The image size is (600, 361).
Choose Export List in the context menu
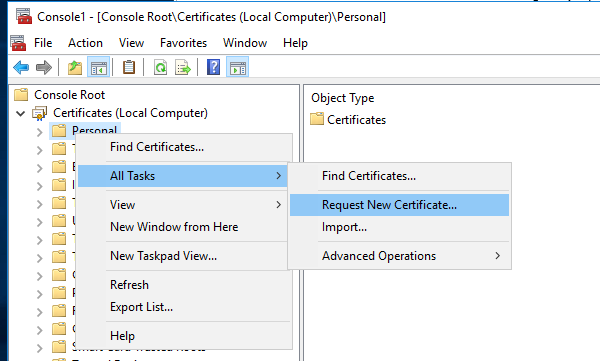[184, 307]
